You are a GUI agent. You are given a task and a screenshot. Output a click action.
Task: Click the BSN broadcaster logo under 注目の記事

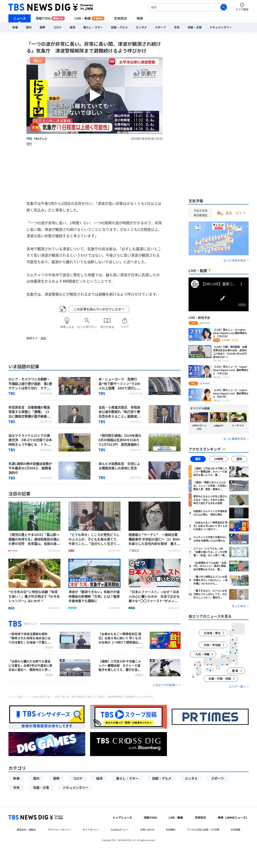tap(11, 608)
